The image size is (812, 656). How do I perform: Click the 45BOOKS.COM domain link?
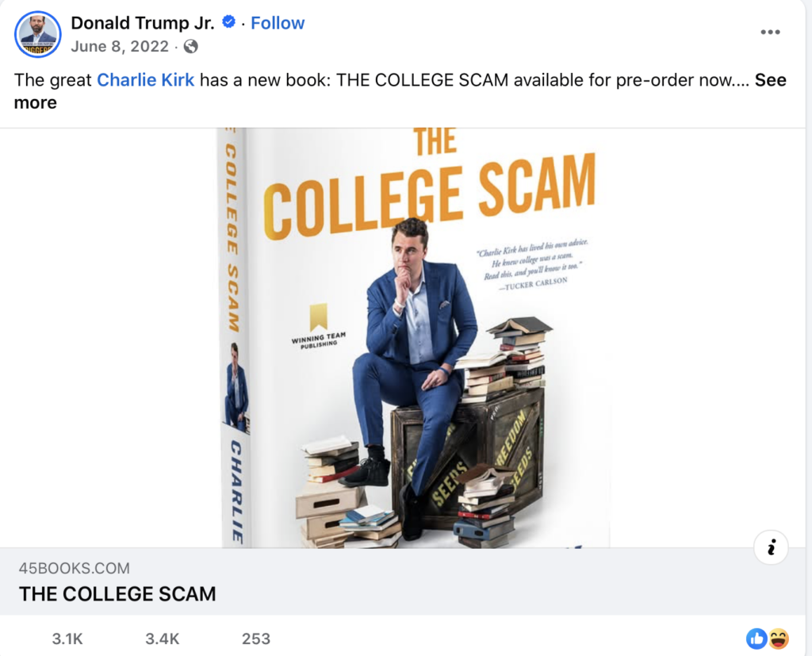pyautogui.click(x=75, y=568)
